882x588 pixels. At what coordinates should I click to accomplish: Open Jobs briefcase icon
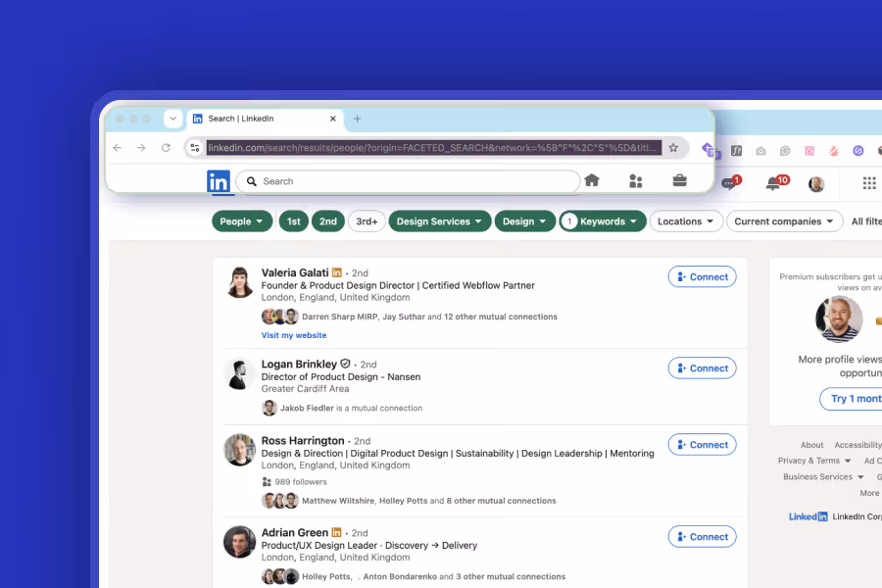tap(679, 180)
